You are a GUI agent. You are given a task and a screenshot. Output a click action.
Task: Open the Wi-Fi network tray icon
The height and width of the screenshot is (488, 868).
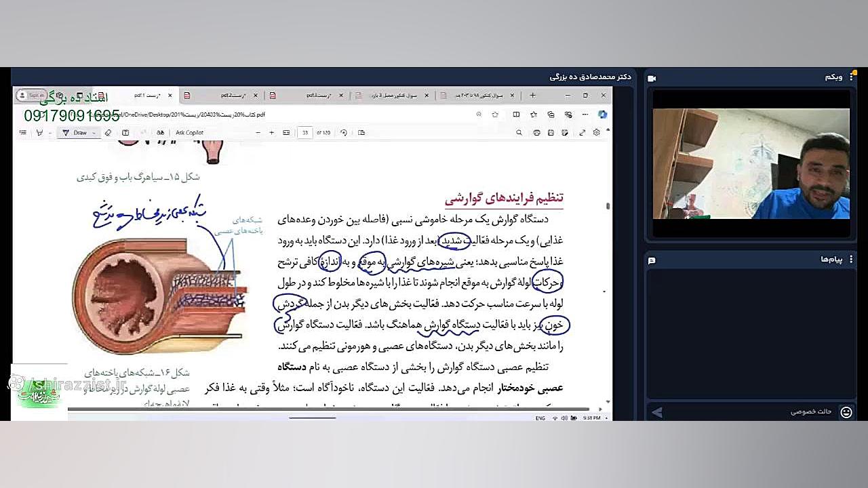(x=555, y=418)
